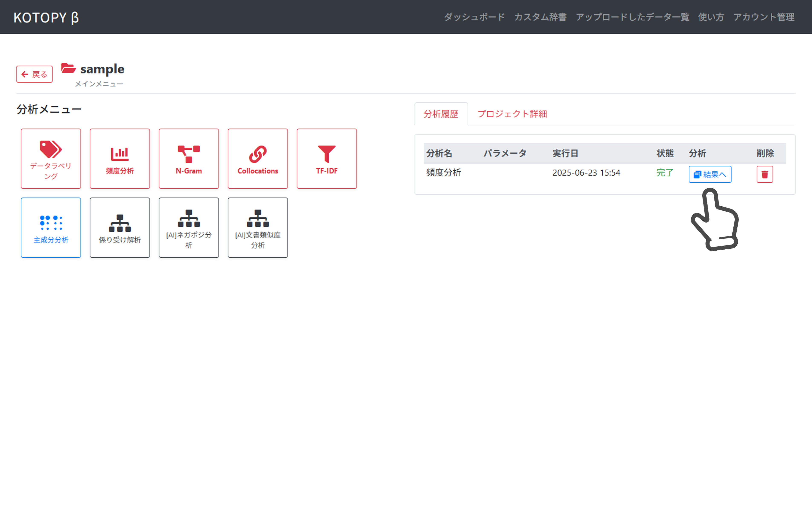Go back with the 戻る button

35,74
